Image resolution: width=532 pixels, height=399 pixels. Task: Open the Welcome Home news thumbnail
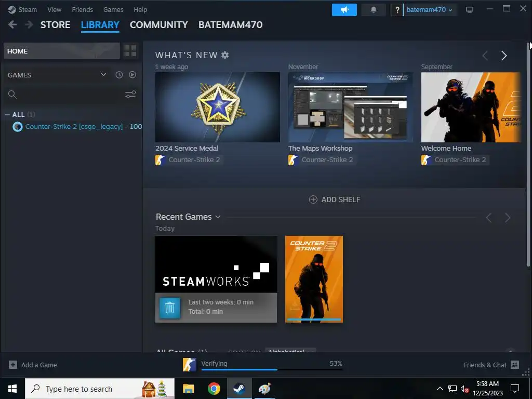click(x=471, y=107)
